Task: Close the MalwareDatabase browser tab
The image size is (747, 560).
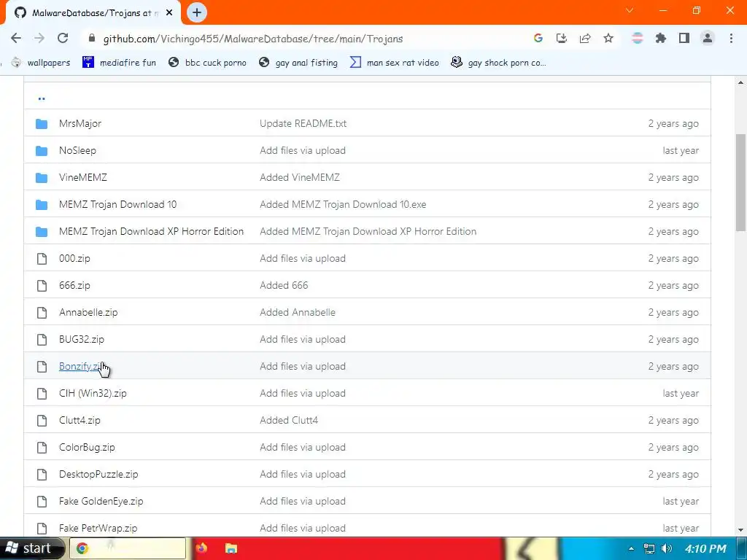Action: (x=169, y=13)
